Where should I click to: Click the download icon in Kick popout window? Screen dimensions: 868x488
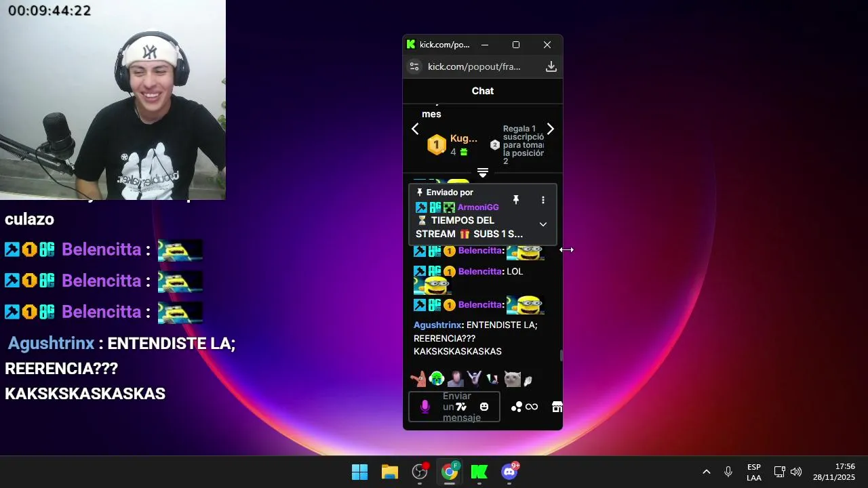(551, 66)
